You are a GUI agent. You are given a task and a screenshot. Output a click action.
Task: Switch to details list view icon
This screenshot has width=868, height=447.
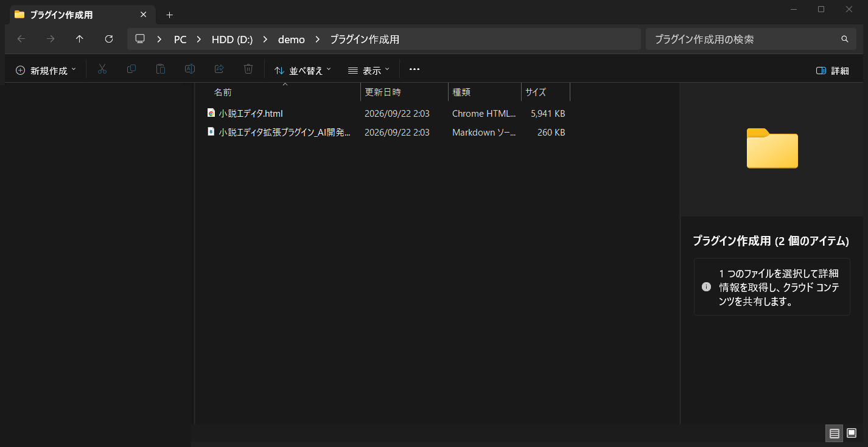(x=835, y=433)
